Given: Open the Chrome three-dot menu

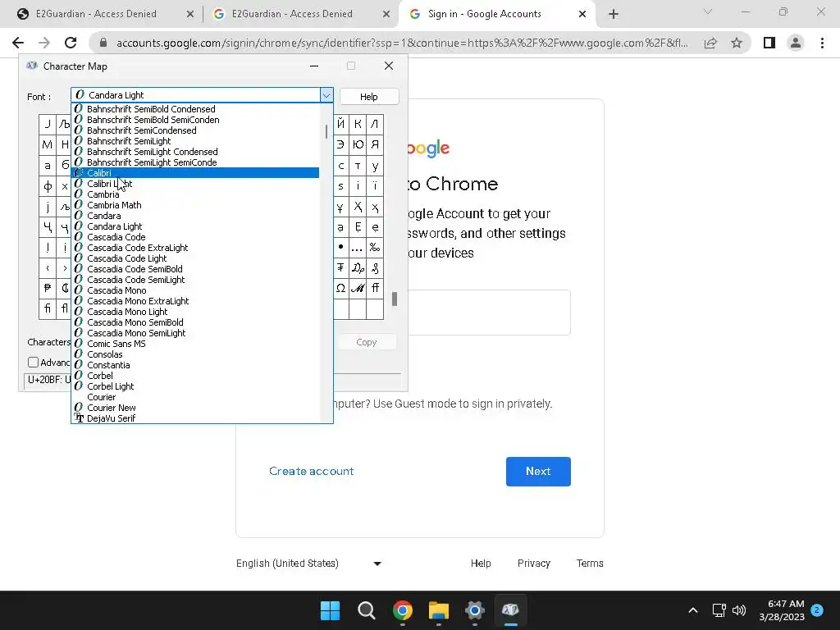Looking at the screenshot, I should coord(822,43).
